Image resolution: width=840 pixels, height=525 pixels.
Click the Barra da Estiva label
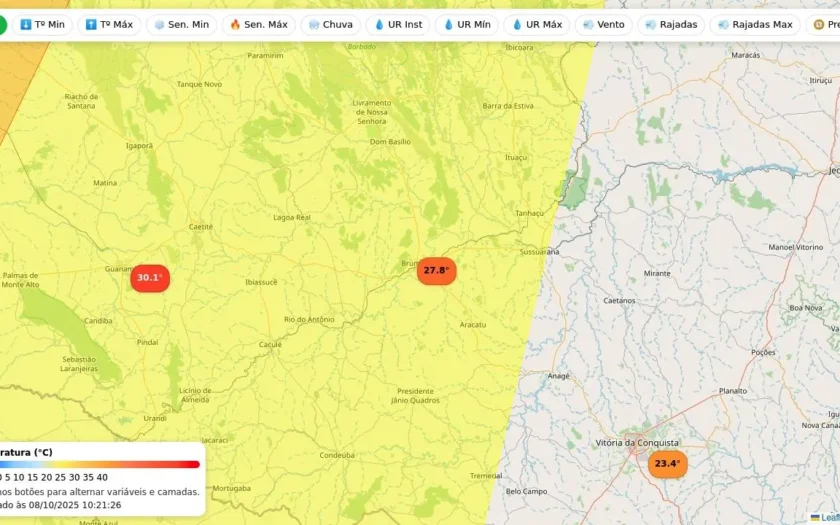pos(508,106)
